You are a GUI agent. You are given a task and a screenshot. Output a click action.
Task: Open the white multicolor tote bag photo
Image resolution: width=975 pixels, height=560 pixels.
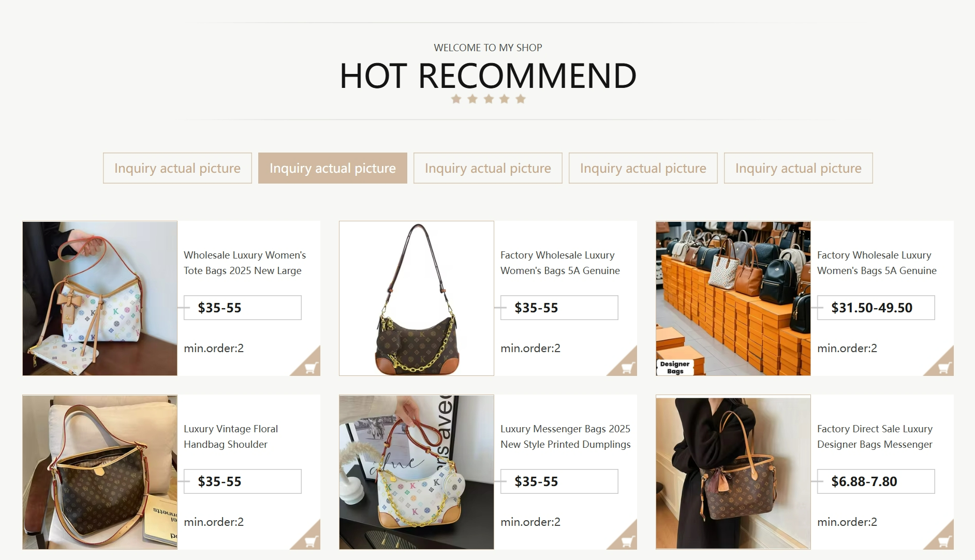(x=100, y=298)
